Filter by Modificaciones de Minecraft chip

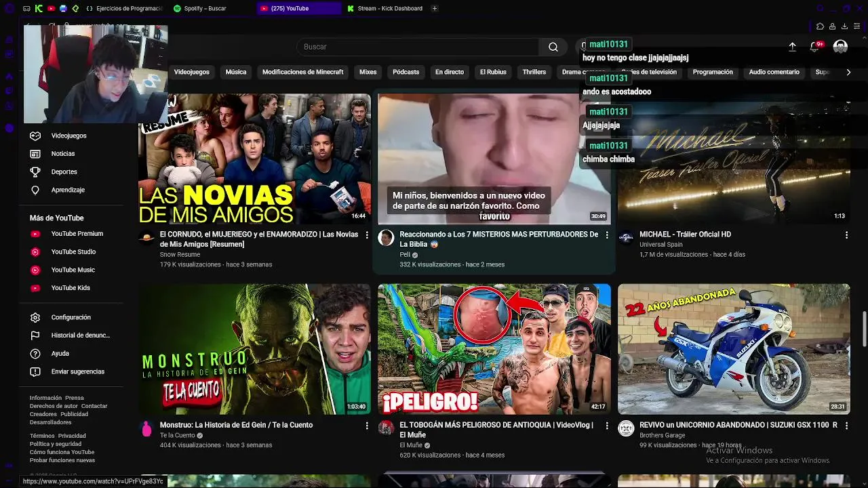coord(303,72)
